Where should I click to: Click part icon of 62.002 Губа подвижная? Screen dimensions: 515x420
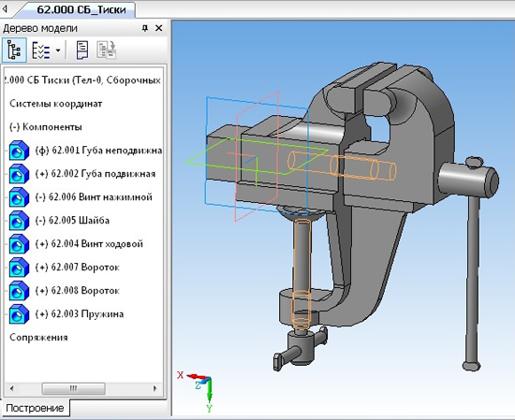(19, 174)
